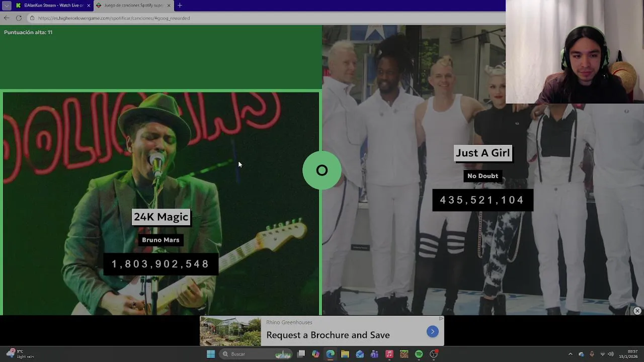This screenshot has height=362, width=644.
Task: Click the Bruno Mars artist label
Action: 160,240
